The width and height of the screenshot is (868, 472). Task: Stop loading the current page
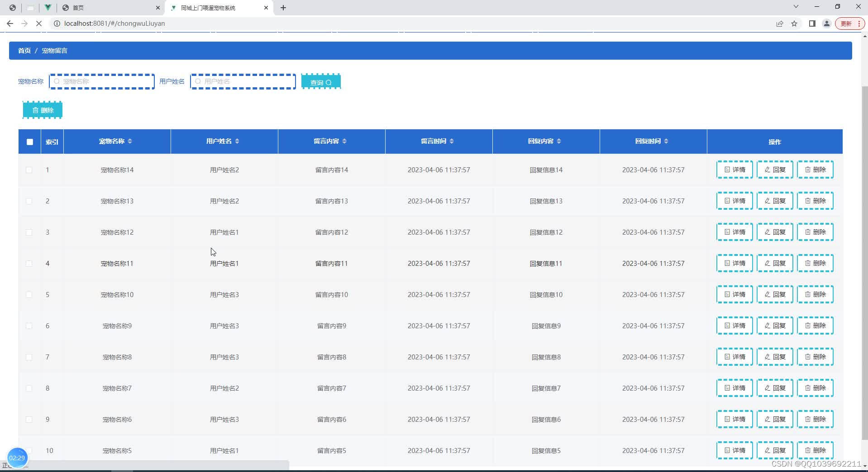[39, 24]
